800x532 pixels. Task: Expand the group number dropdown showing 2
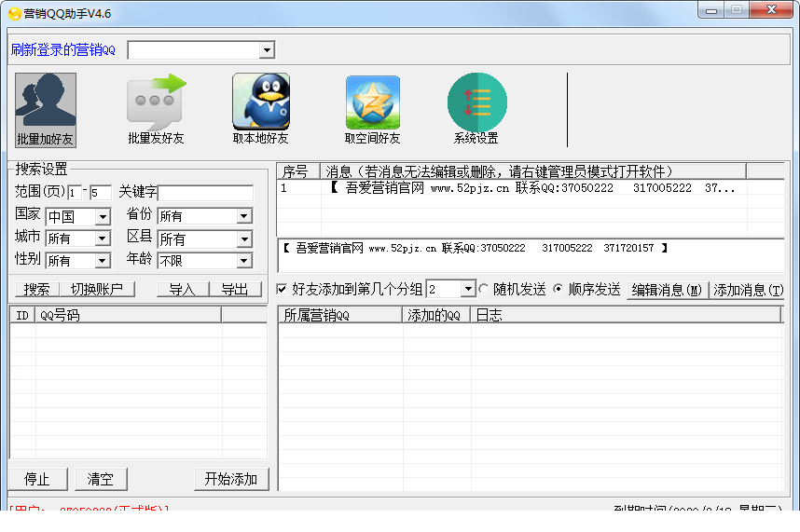468,290
